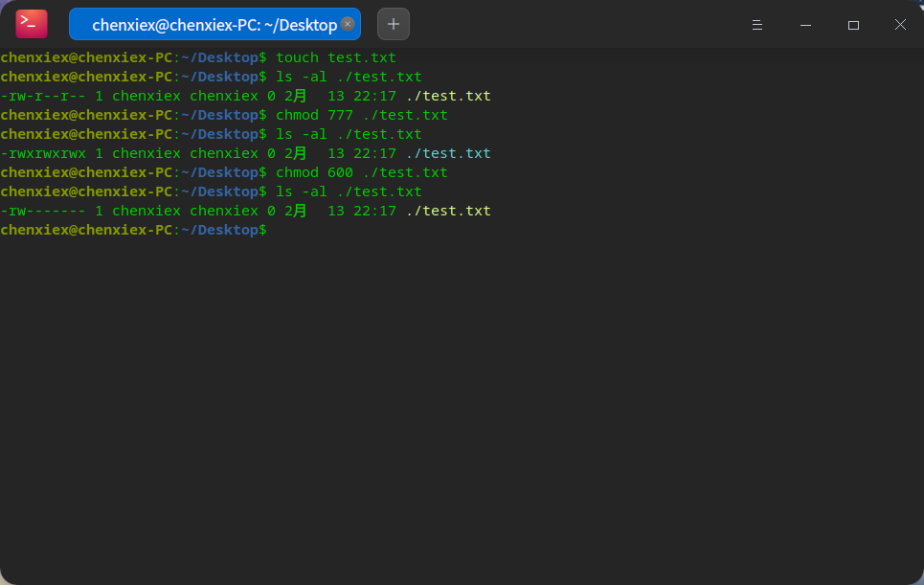Click the 'chmod 600 ./test.txt' command
Viewport: 924px width, 585px height.
[x=362, y=172]
